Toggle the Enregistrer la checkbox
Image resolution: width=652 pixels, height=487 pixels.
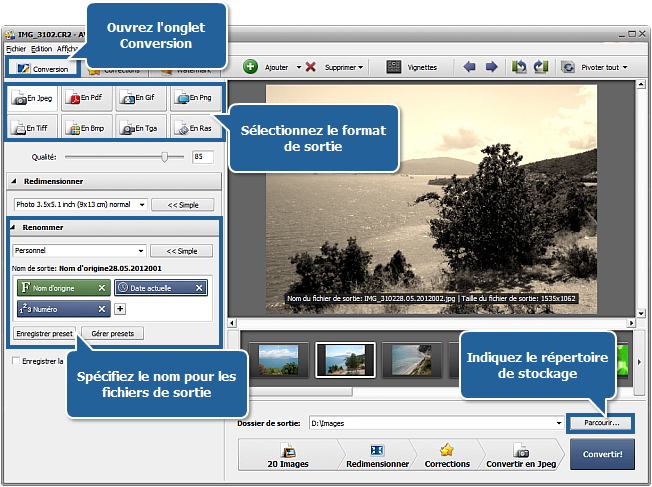tap(15, 361)
